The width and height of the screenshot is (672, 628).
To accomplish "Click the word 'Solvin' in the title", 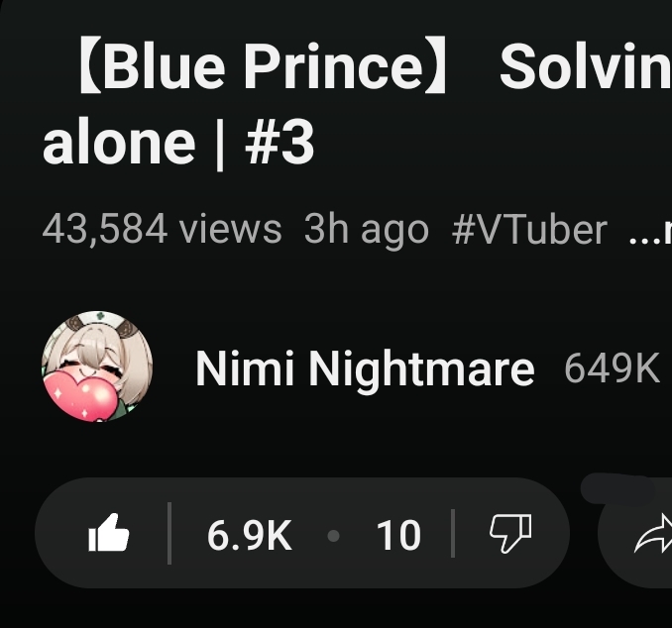I will pos(586,66).
